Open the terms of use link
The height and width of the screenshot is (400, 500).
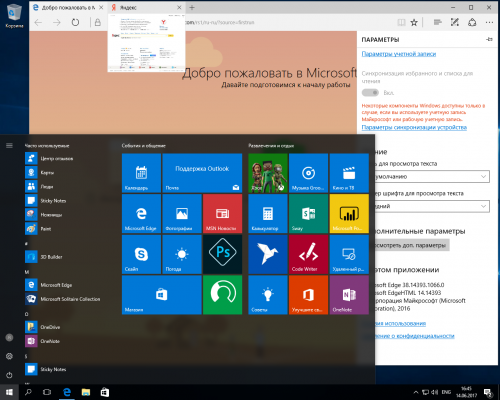400,323
